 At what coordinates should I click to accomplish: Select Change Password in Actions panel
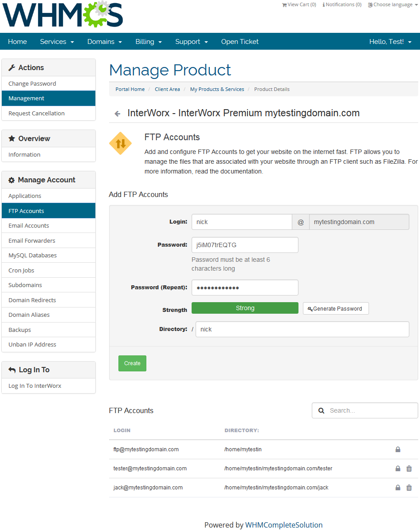point(48,83)
